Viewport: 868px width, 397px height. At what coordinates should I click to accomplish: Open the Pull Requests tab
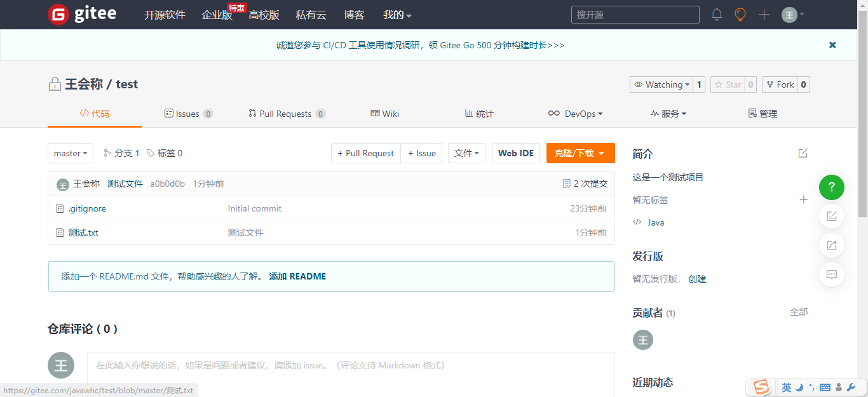(287, 114)
